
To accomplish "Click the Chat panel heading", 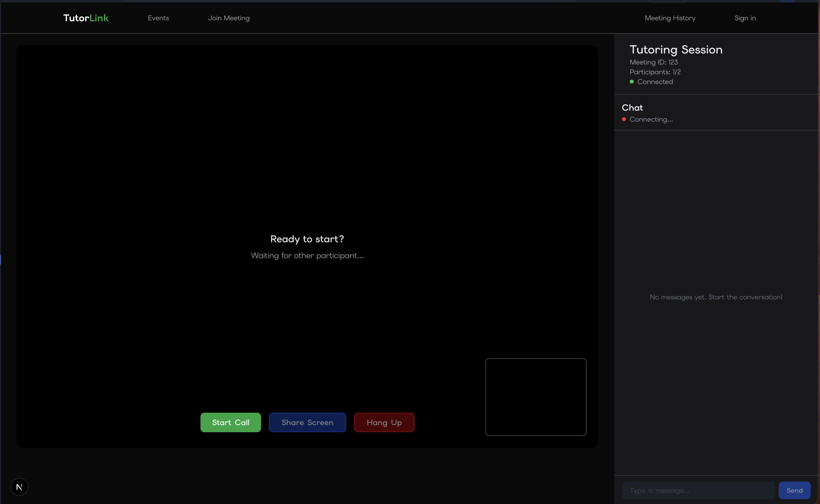I will pyautogui.click(x=632, y=108).
